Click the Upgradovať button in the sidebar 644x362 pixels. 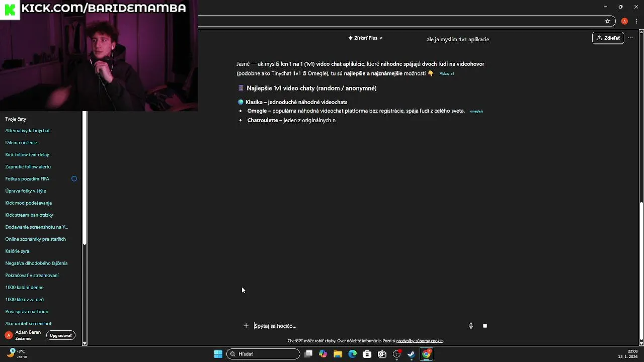61,335
